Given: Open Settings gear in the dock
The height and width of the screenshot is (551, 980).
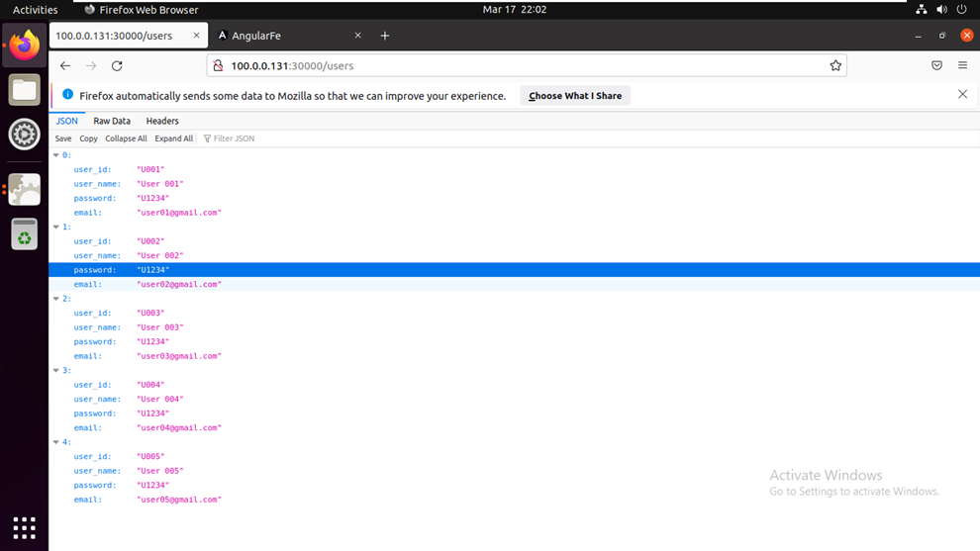Looking at the screenshot, I should coord(25,135).
